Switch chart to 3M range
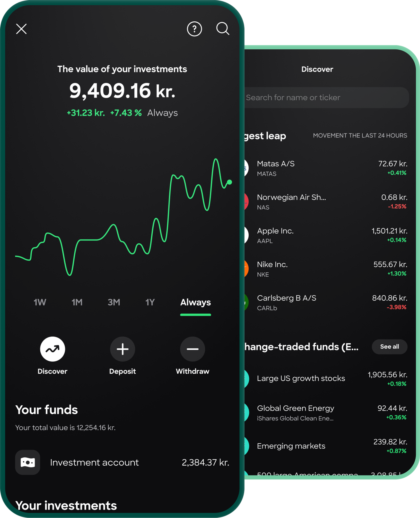This screenshot has height=518, width=420. [114, 302]
